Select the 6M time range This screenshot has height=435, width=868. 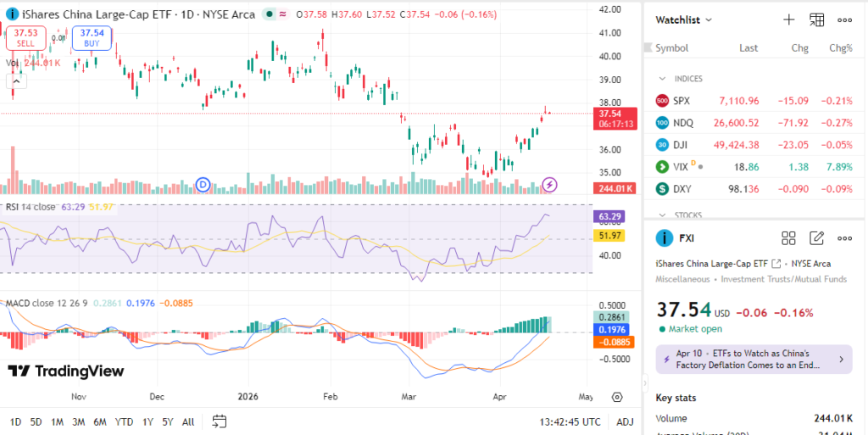(99, 421)
